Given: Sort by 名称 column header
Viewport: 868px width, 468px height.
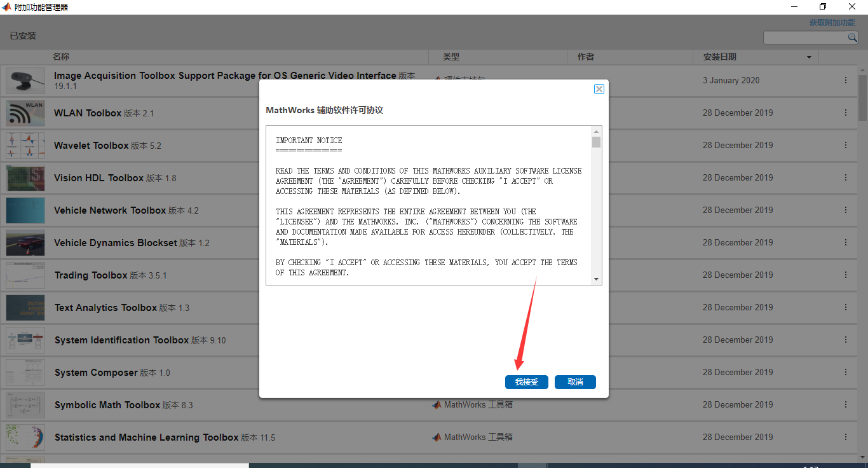Looking at the screenshot, I should tap(61, 57).
